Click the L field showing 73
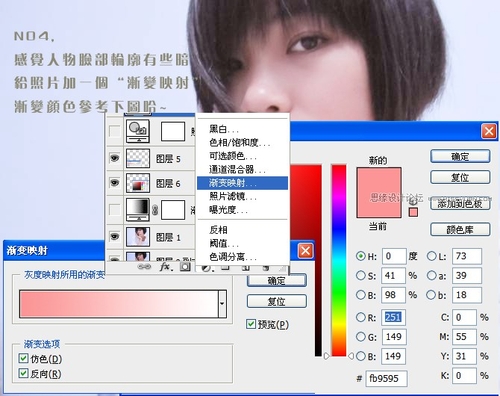Screen dimensions: 500x396 coord(467,256)
